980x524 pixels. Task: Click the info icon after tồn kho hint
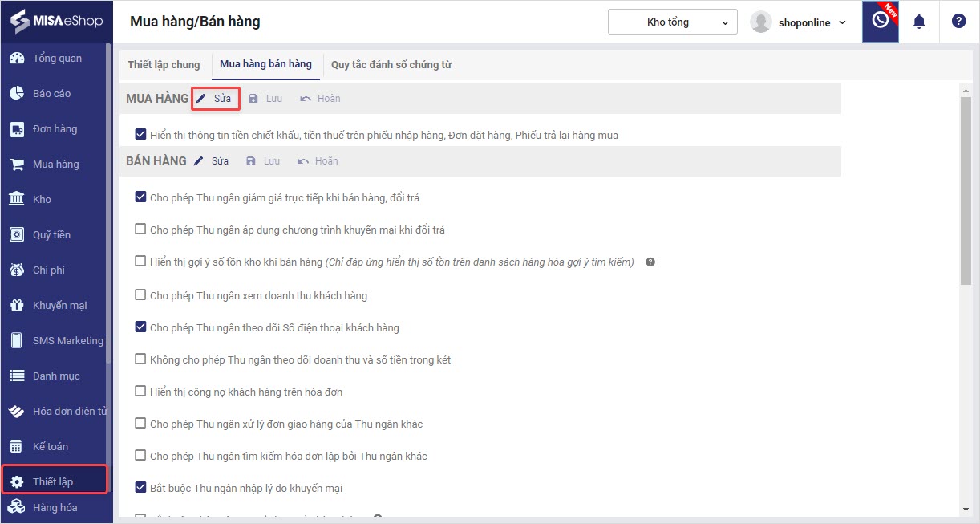pos(650,262)
